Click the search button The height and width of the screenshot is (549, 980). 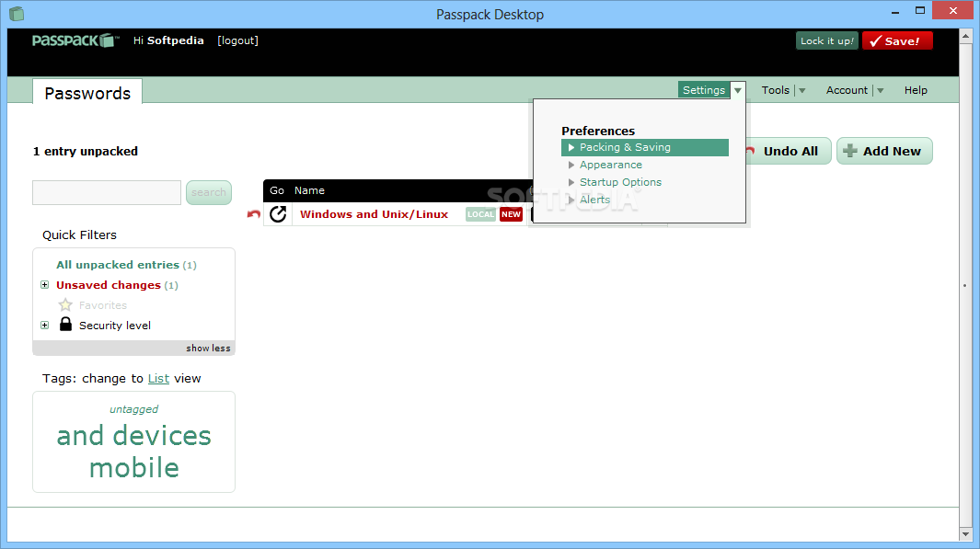[x=209, y=192]
